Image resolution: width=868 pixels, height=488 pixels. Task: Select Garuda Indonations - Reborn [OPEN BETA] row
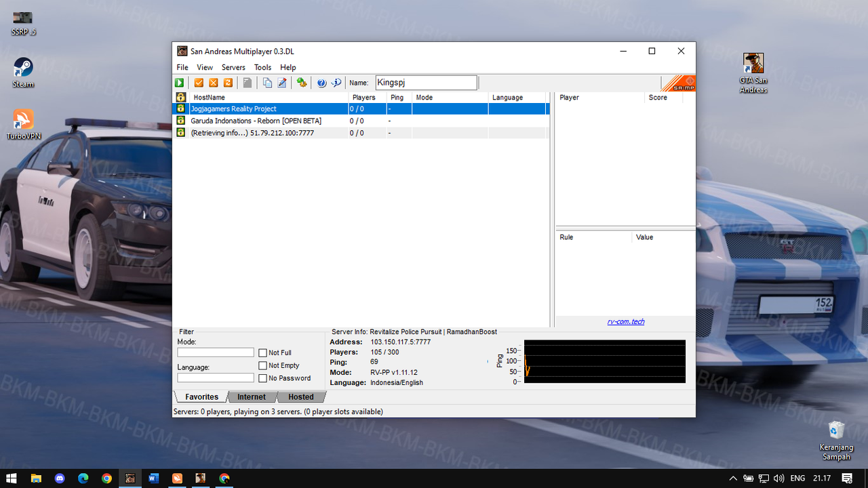point(360,121)
